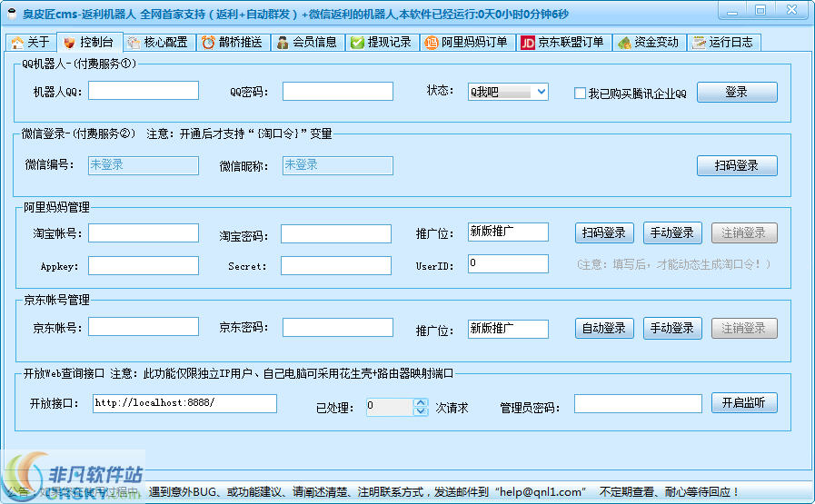Focus the 淘宝帐号 input field
Viewport: 815px width, 504px height.
[144, 232]
